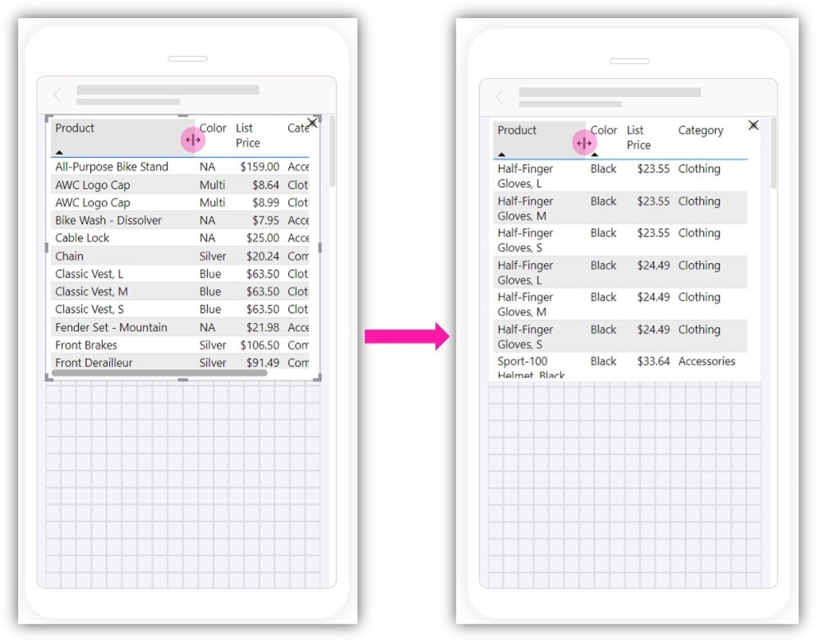Click the right-middle resize handle of left visual

pyautogui.click(x=320, y=248)
